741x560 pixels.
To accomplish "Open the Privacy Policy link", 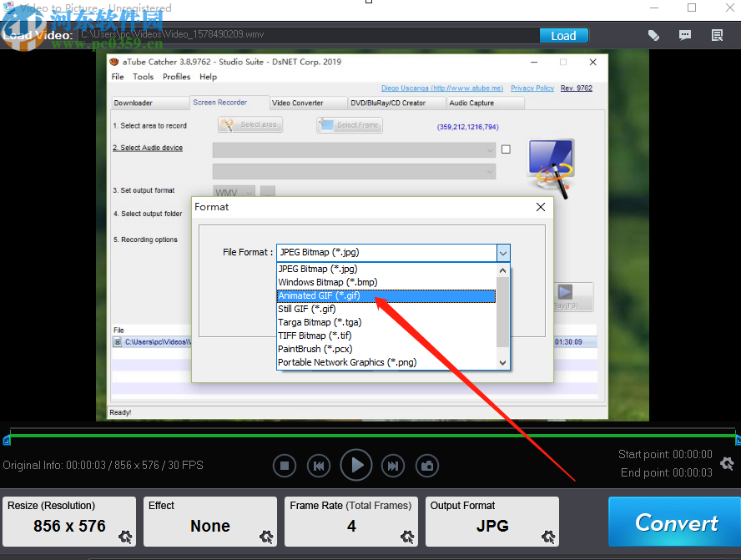I will click(x=532, y=88).
